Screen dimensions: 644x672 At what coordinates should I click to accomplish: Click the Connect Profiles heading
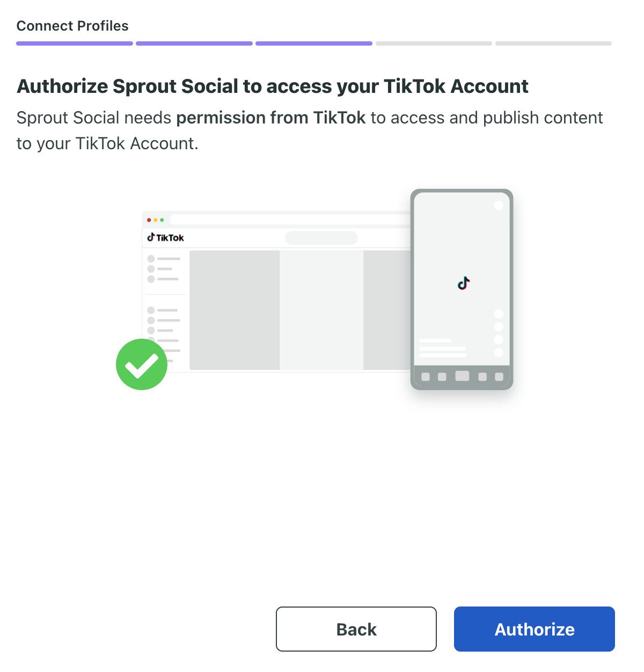pos(72,25)
